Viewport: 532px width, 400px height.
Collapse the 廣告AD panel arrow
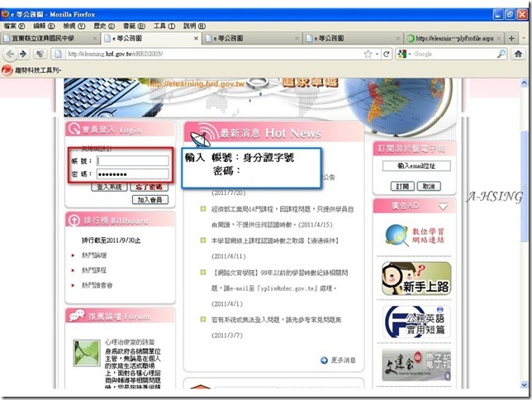[443, 207]
